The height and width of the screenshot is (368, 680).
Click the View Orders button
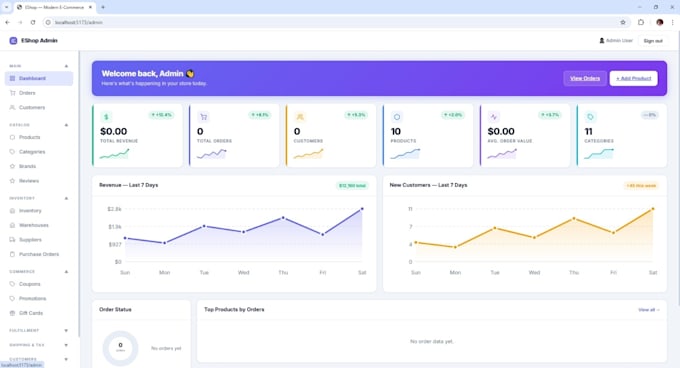pos(585,78)
